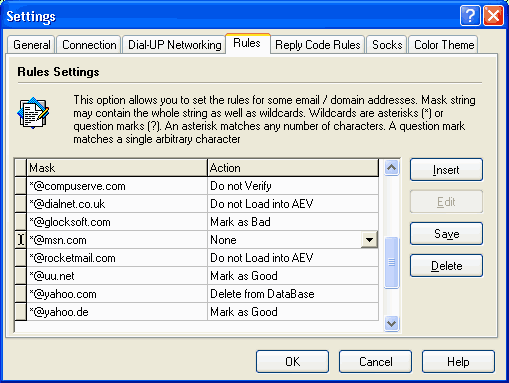Click the Mark as Bad action cell
The width and height of the screenshot is (509, 383).
[293, 222]
